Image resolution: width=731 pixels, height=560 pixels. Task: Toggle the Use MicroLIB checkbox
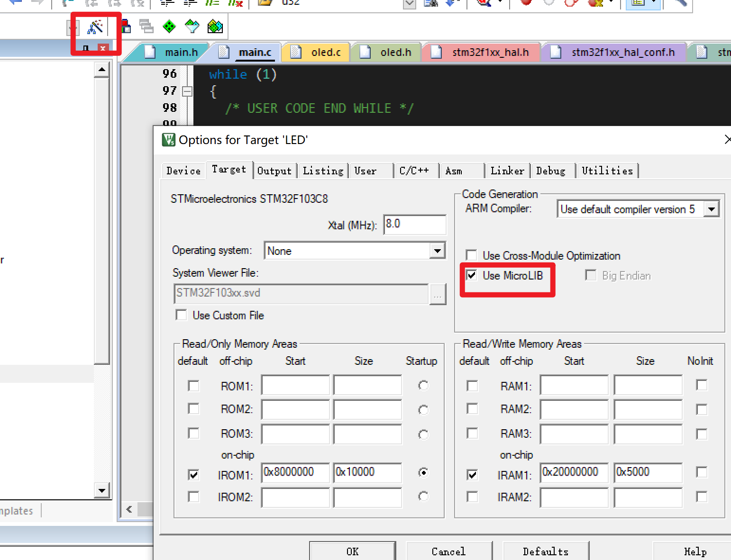click(472, 275)
